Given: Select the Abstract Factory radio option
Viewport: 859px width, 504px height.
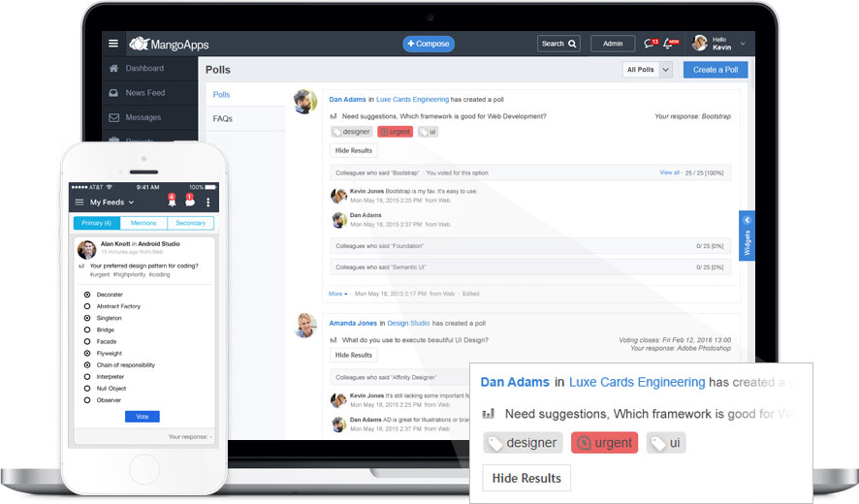Looking at the screenshot, I should (87, 306).
